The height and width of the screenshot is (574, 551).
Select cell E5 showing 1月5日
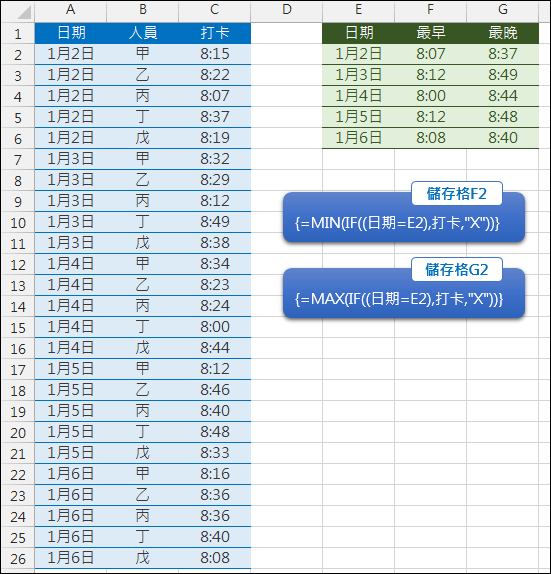(x=358, y=117)
